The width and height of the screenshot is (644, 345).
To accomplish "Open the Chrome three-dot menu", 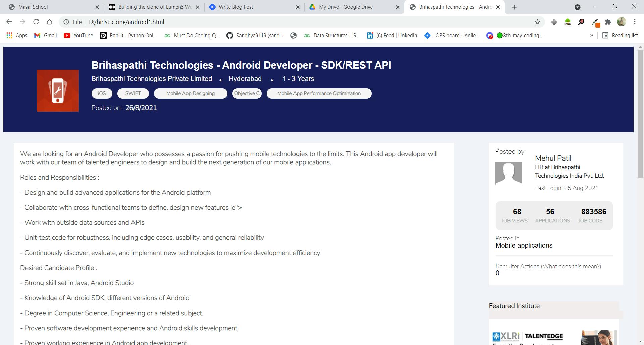I will tap(635, 22).
